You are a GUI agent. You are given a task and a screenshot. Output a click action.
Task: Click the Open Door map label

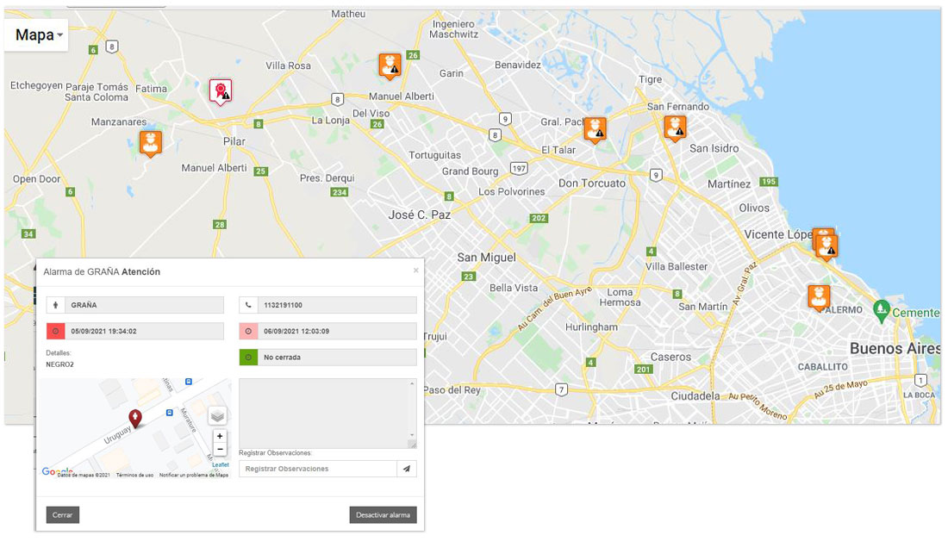pos(37,179)
